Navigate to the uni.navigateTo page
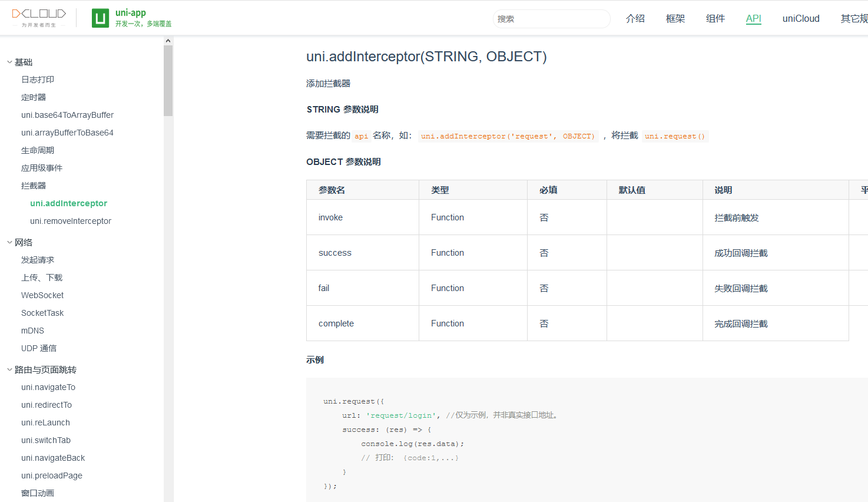This screenshot has height=502, width=868. click(x=48, y=387)
